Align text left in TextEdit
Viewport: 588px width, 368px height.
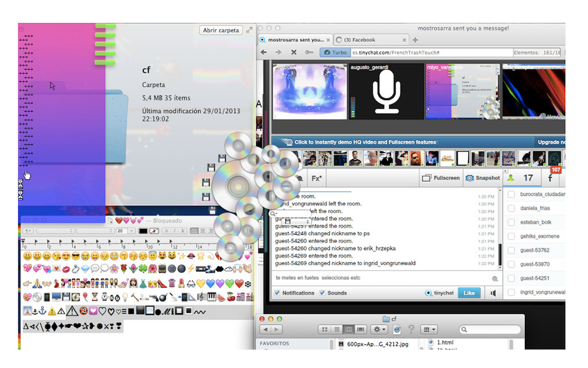tap(194, 231)
